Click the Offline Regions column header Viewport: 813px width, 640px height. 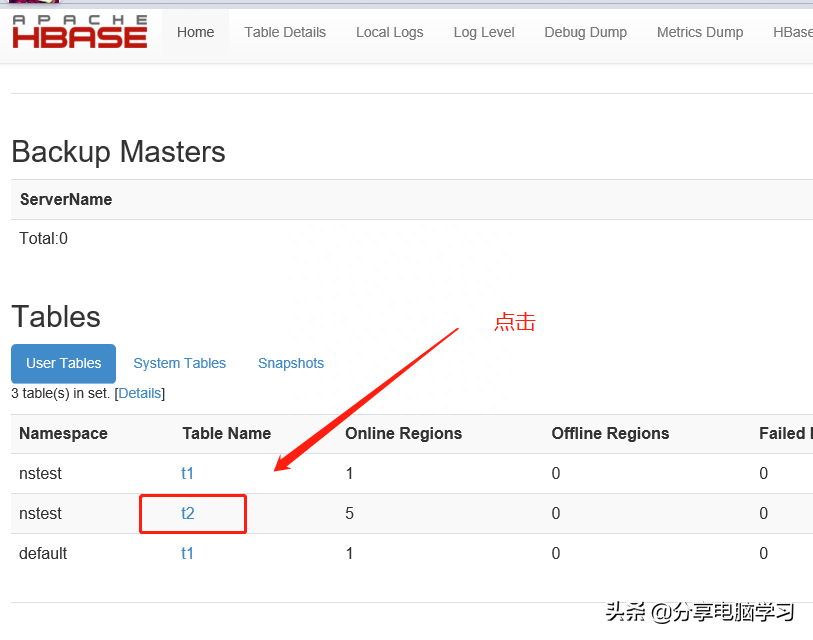(x=610, y=433)
